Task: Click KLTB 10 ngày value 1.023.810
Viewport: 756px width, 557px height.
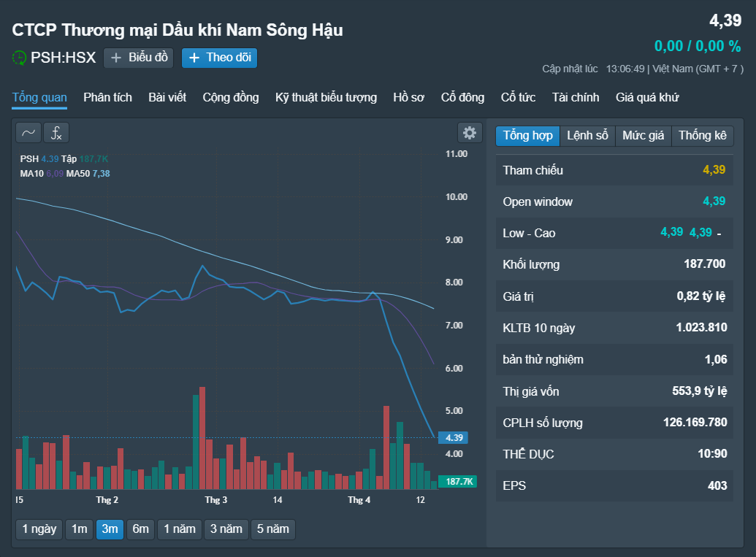Action: [701, 328]
